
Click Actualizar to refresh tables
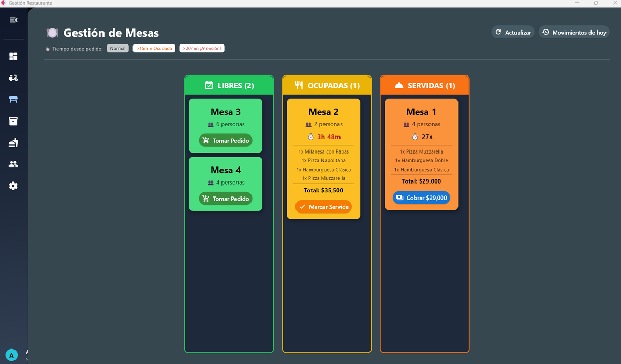click(x=513, y=33)
